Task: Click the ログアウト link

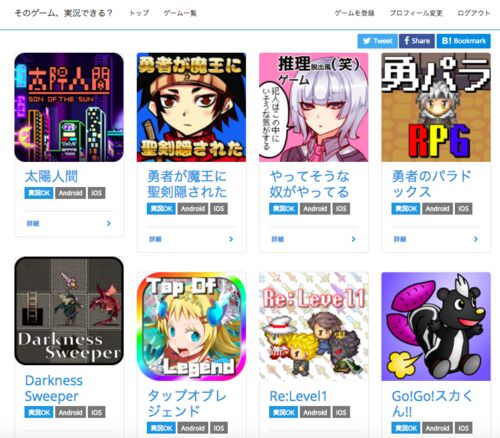Action: (x=474, y=13)
